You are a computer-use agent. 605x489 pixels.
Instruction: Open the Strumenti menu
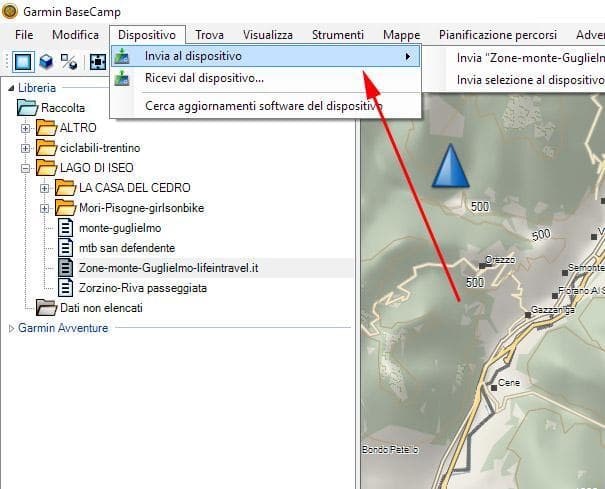(x=338, y=35)
